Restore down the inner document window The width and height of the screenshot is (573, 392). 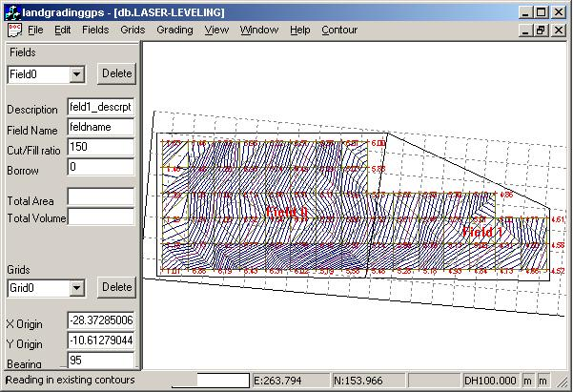coord(540,30)
